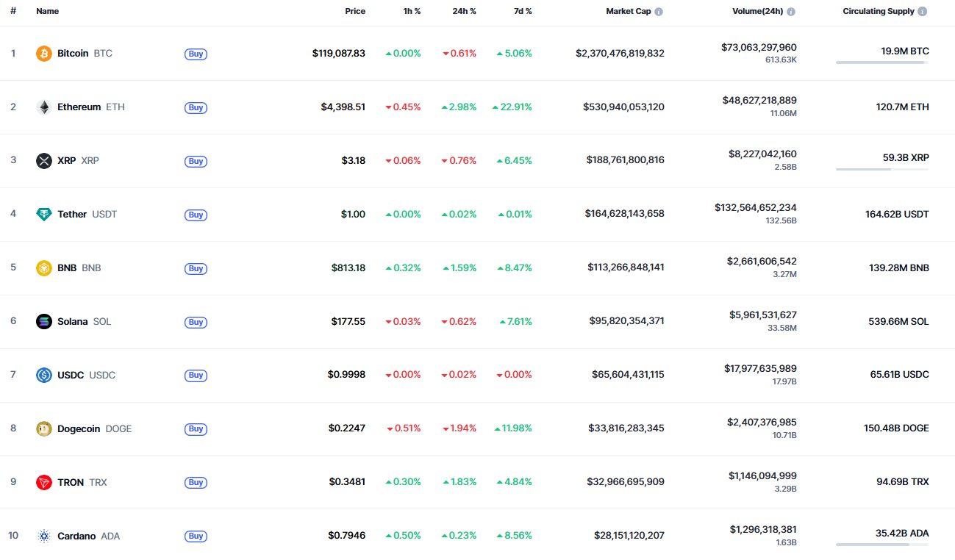
Task: Open the USDC coin name link
Action: [x=71, y=376]
